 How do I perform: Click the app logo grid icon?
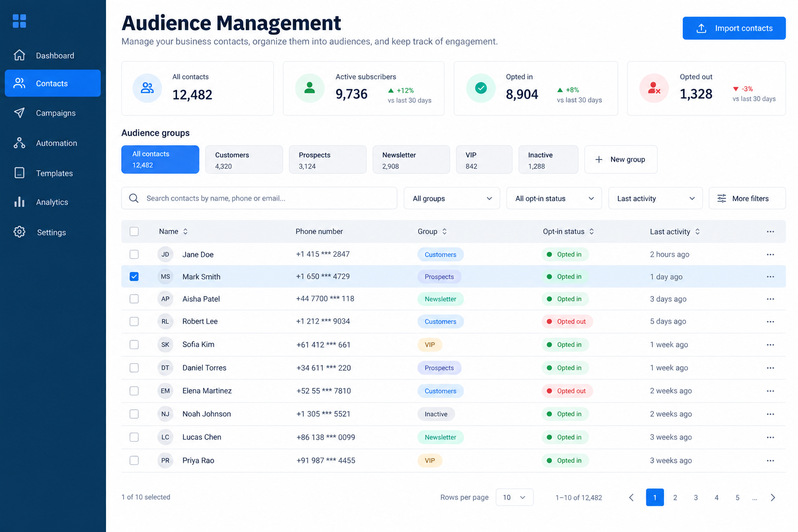[x=19, y=21]
